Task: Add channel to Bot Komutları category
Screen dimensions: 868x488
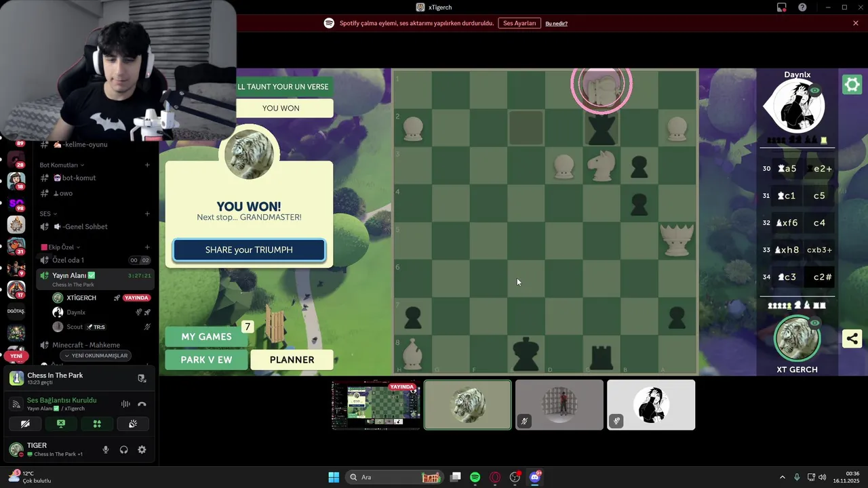Action: coord(147,165)
